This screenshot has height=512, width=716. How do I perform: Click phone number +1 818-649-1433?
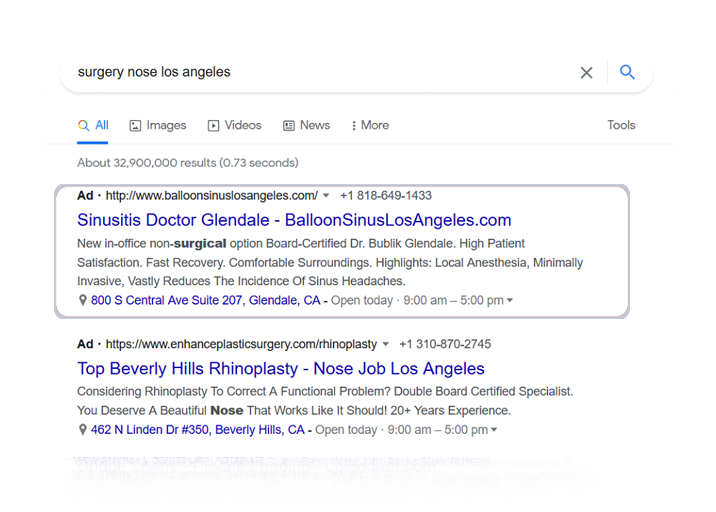pos(386,195)
